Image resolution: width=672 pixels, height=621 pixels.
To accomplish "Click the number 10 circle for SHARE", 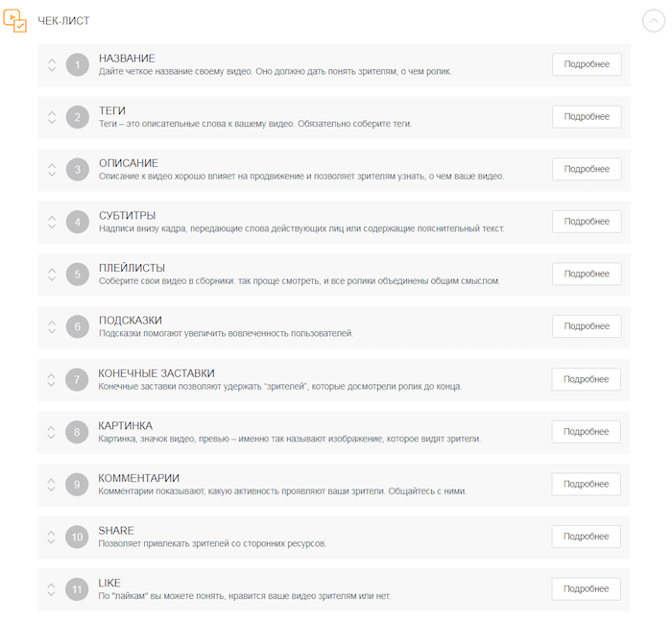I will tap(78, 537).
